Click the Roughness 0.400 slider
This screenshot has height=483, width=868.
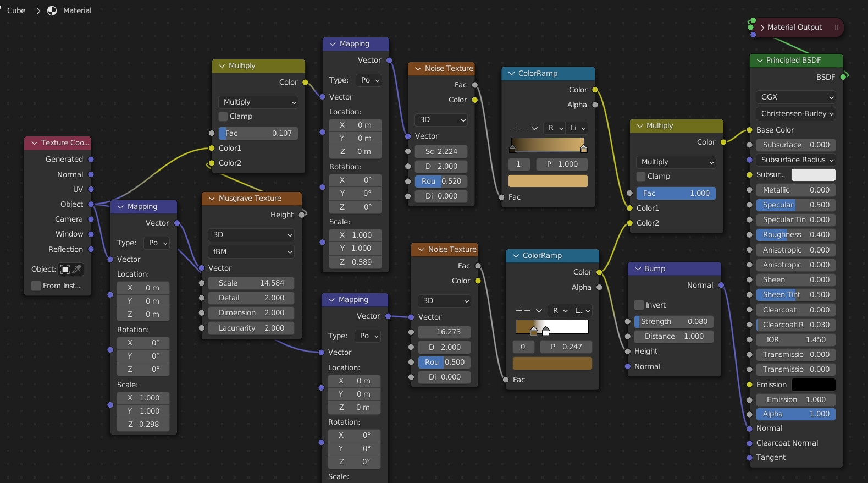click(x=796, y=234)
